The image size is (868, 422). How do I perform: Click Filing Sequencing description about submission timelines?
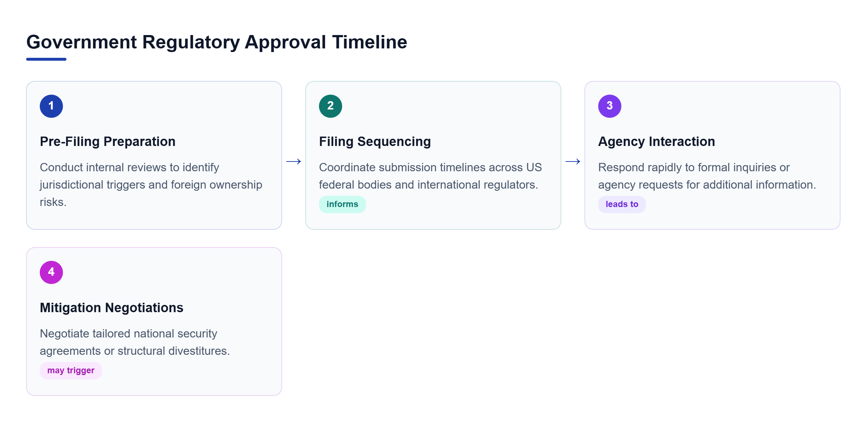pos(430,176)
